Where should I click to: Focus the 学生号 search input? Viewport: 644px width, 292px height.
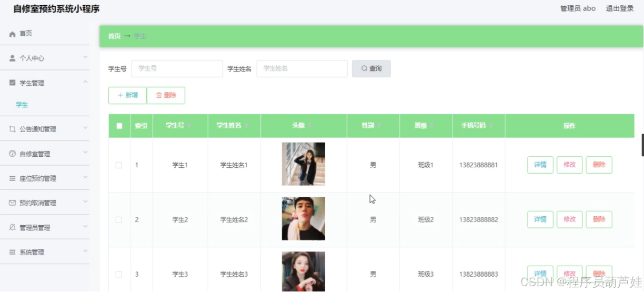177,68
